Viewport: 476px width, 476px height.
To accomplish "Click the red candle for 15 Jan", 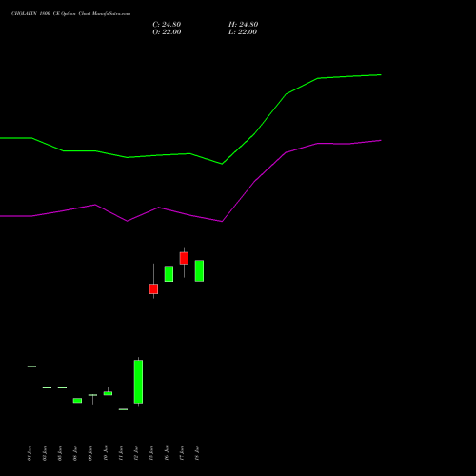I will 153,289.
